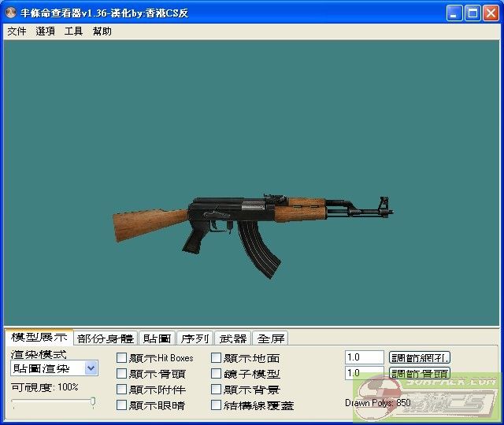Minimize the model viewer window
Viewport: 504px width, 425px height.
(454, 13)
